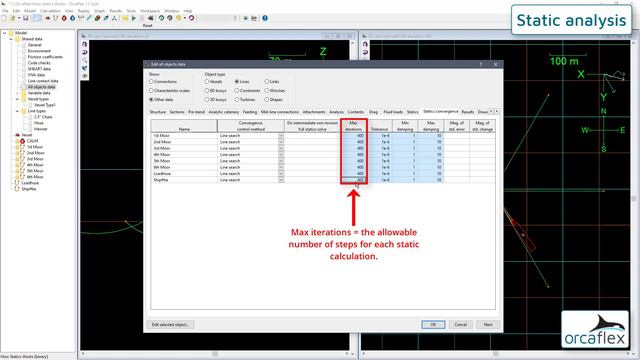Click the Next button
This screenshot has height=360, width=640.
click(488, 324)
